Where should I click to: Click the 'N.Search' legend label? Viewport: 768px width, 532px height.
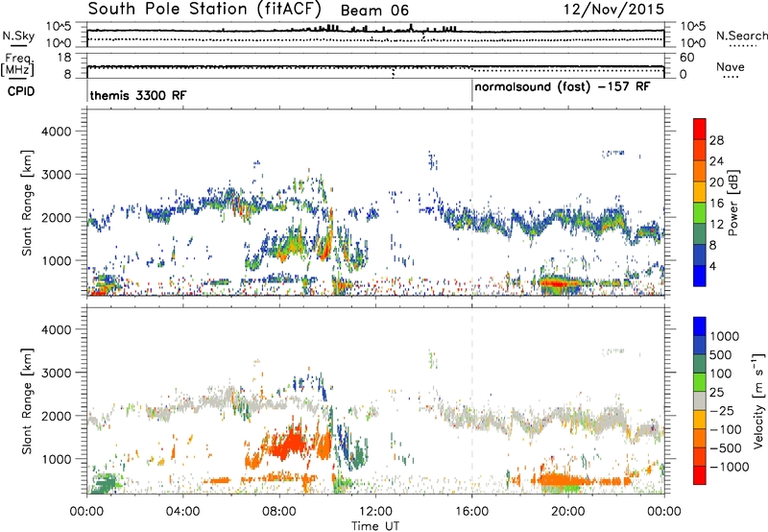[x=741, y=36]
